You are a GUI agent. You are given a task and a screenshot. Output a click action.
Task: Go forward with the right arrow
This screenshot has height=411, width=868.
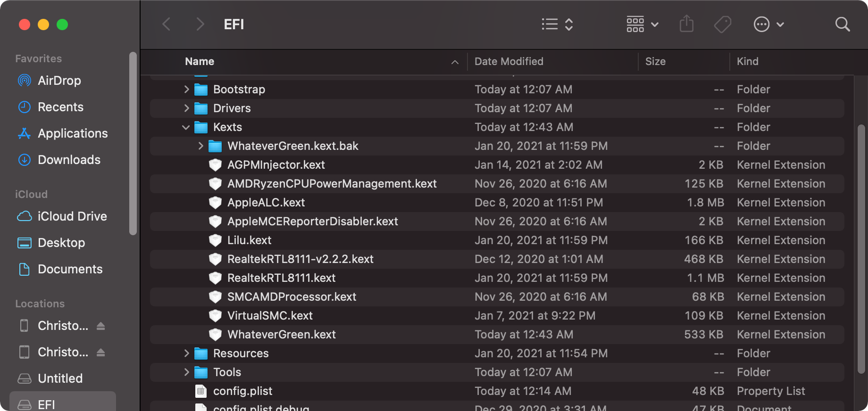(x=200, y=24)
